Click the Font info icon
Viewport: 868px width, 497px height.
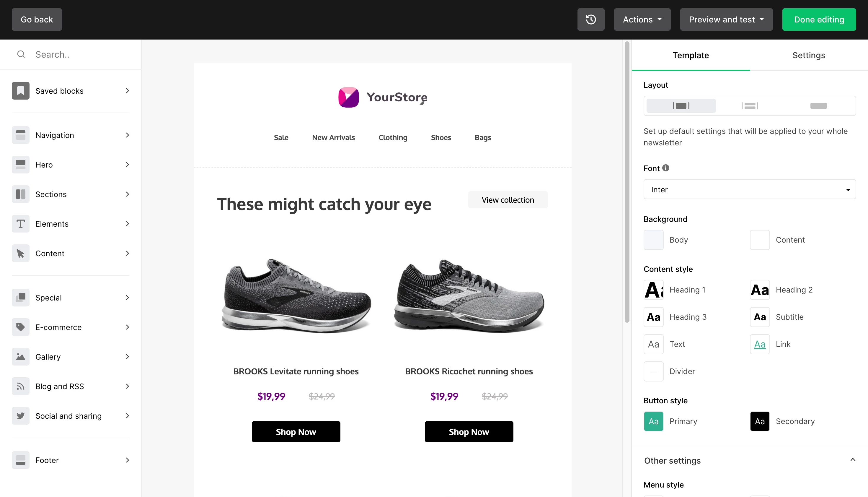[665, 168]
